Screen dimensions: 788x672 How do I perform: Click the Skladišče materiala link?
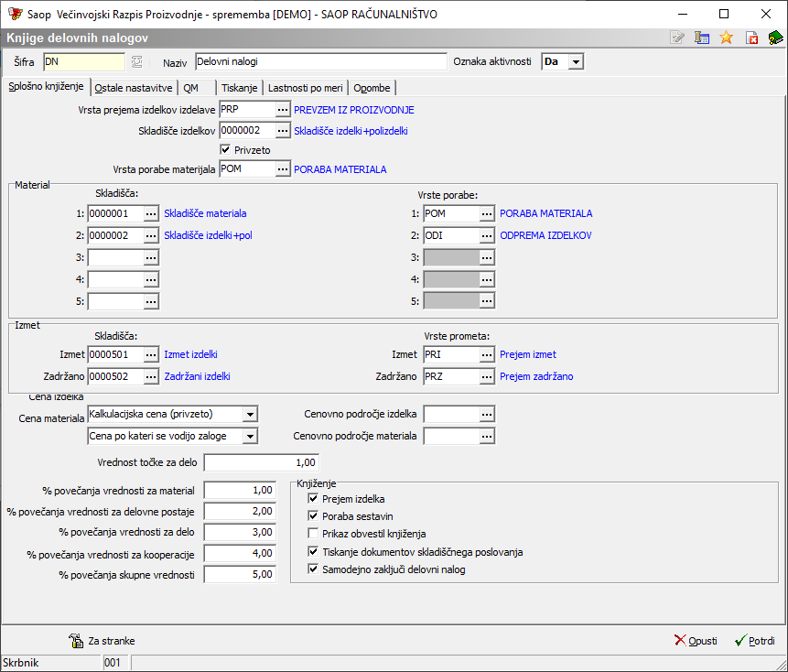[205, 213]
